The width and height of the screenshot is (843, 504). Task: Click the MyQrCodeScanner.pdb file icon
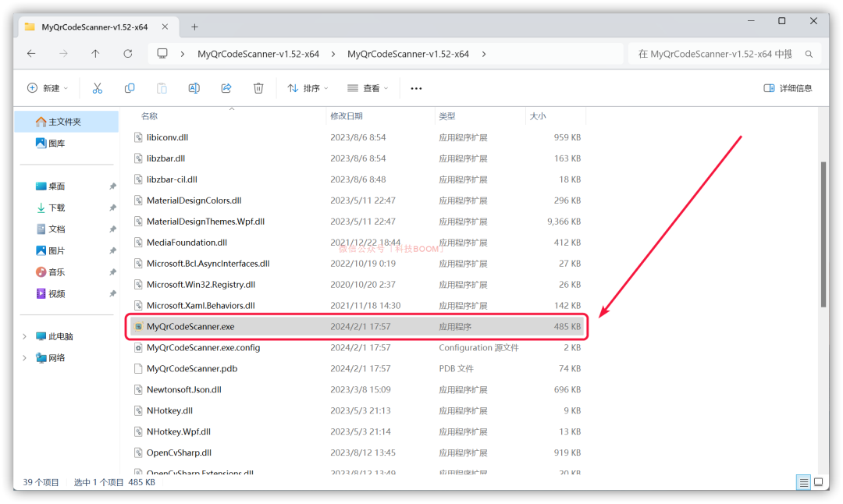point(138,368)
